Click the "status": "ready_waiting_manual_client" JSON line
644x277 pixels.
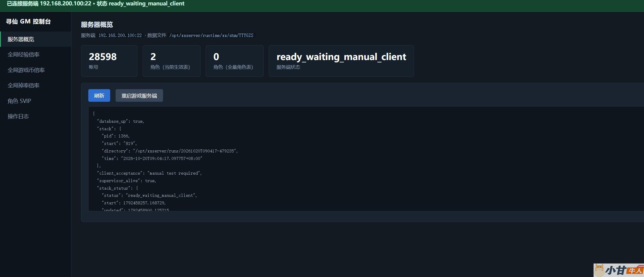point(149,195)
